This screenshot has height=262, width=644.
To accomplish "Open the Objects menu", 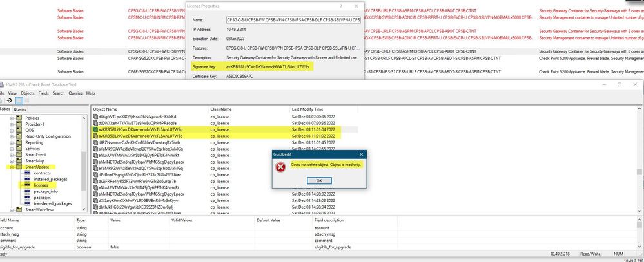I will [x=28, y=93].
